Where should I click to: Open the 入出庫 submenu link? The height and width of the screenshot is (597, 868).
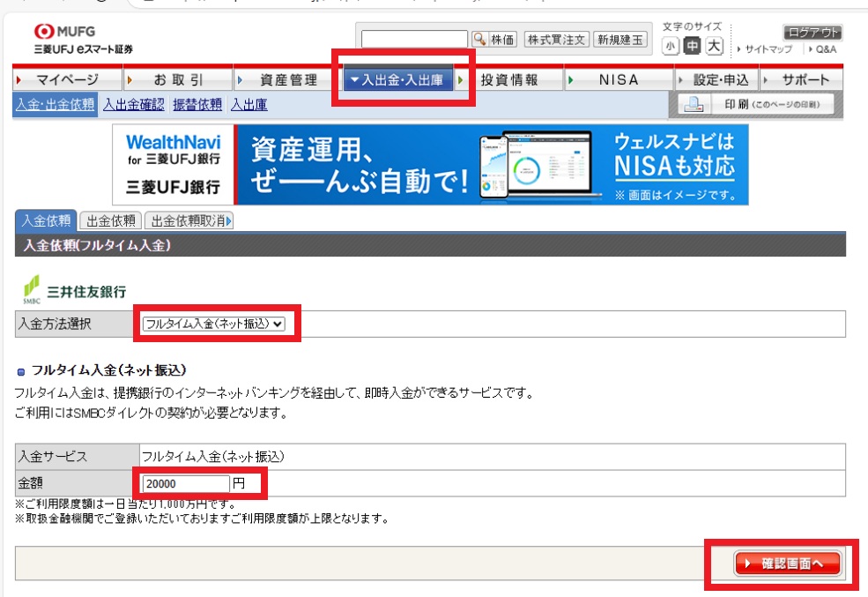click(249, 105)
